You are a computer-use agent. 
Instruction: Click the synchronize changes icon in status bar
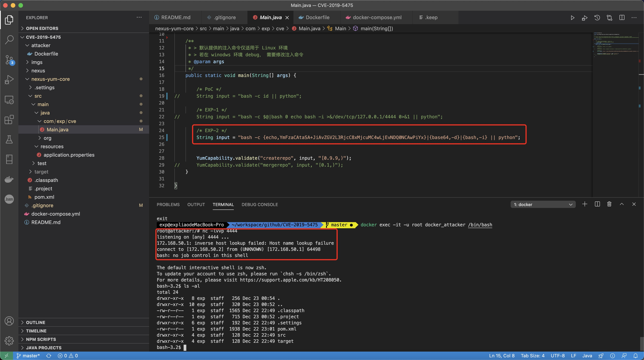(49, 356)
